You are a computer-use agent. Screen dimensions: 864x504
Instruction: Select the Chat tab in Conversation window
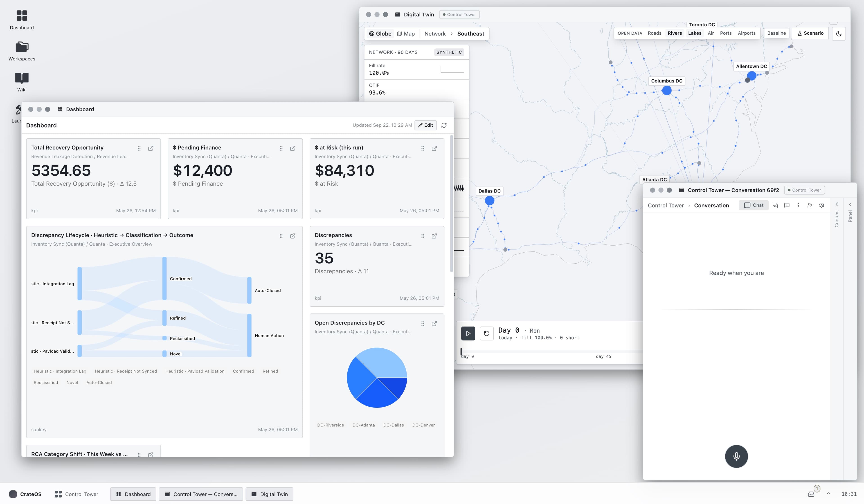pyautogui.click(x=754, y=205)
